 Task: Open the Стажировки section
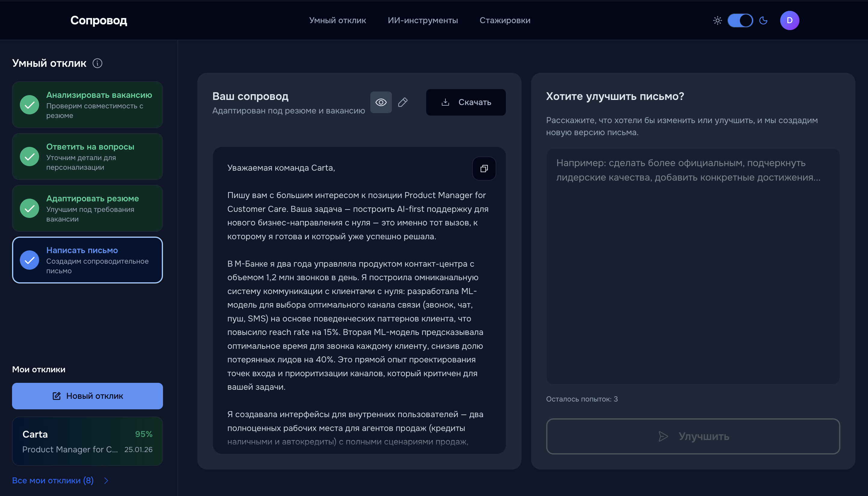click(505, 20)
